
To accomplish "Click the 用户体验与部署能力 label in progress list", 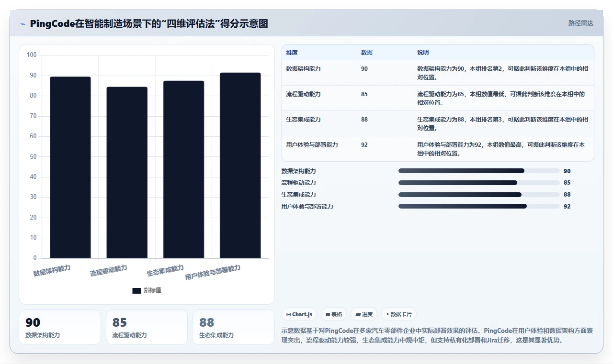I will tap(307, 206).
